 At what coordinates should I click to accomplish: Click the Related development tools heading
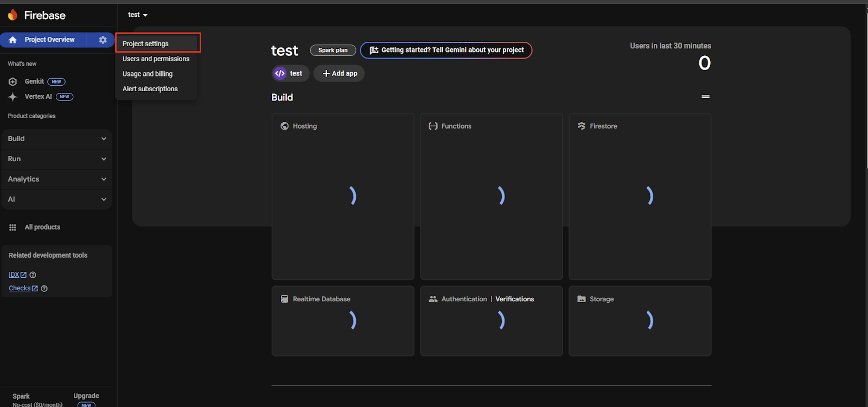point(48,256)
